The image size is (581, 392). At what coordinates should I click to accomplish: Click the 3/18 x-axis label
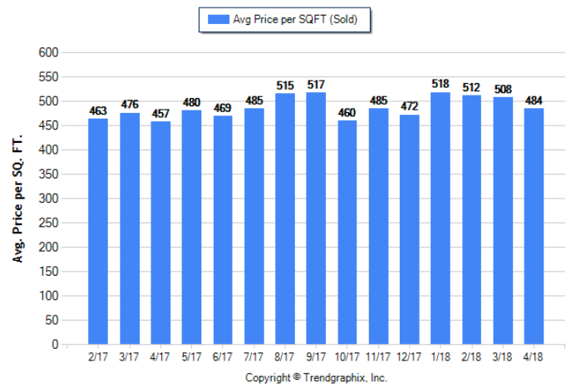click(x=502, y=357)
